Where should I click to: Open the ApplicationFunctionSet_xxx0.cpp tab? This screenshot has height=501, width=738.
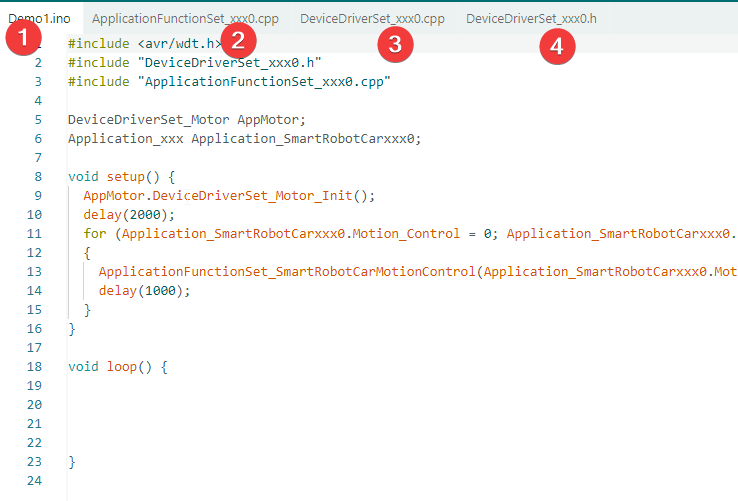[x=185, y=18]
